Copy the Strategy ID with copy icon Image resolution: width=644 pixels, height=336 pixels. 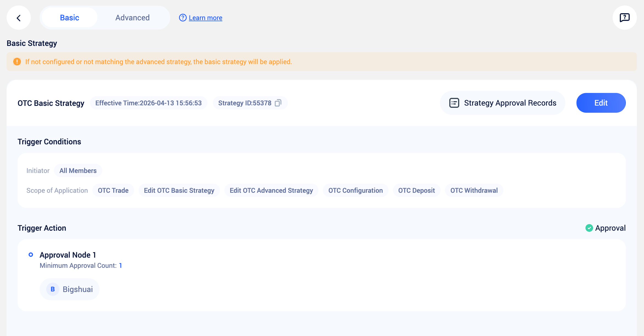click(278, 103)
